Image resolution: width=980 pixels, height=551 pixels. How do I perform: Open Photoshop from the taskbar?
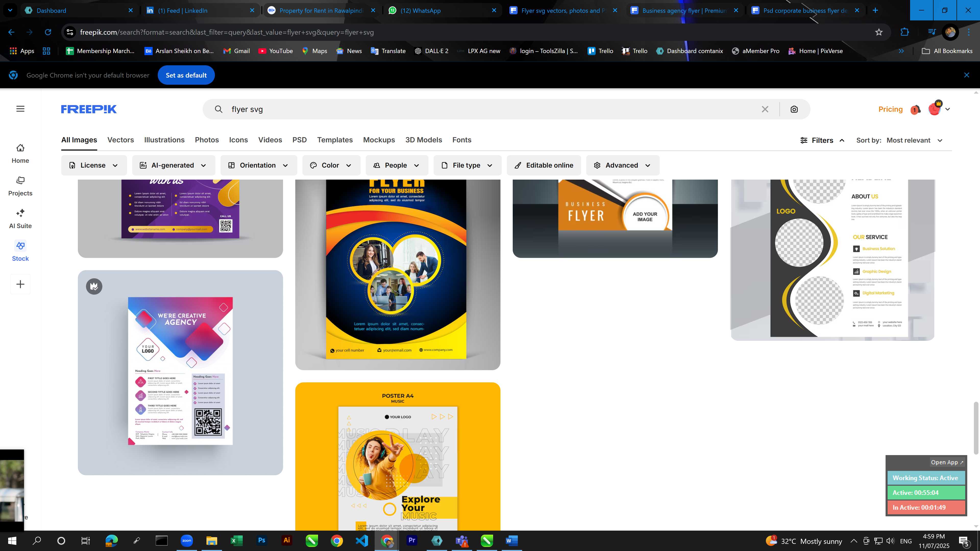click(x=261, y=540)
